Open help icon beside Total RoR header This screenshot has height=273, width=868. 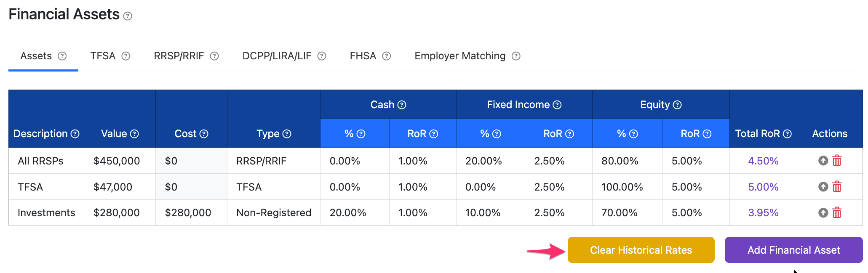[787, 134]
